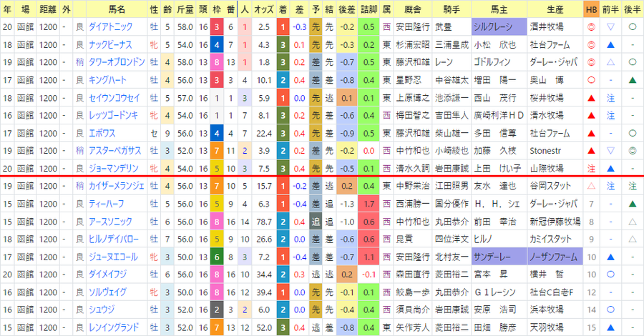The width and height of the screenshot is (644, 336).
Task: Click the 斤量 column header
Action: (x=185, y=9)
